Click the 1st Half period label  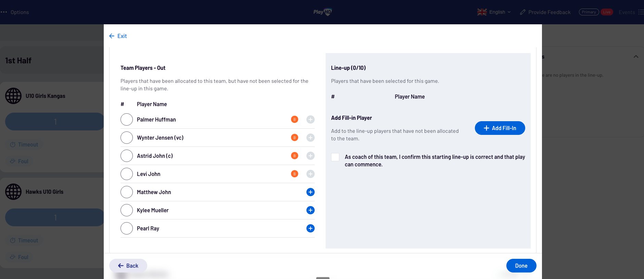tap(18, 61)
